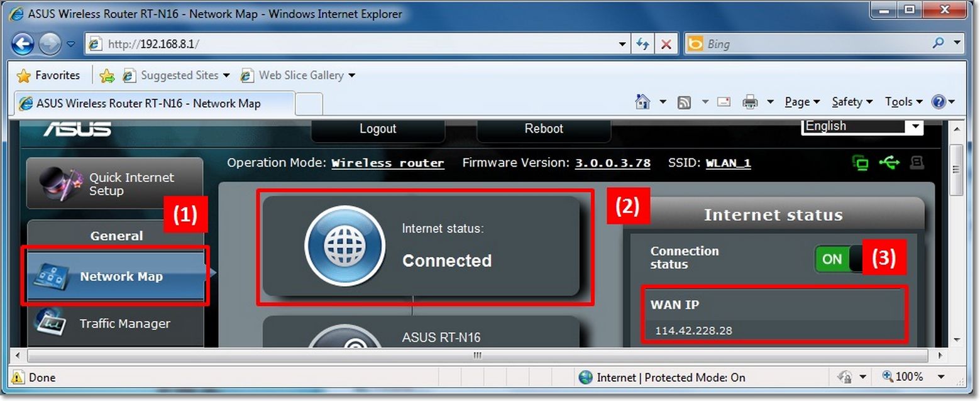Click WAN IP value 114.42.228.28
This screenshot has width=980, height=401.
(693, 331)
